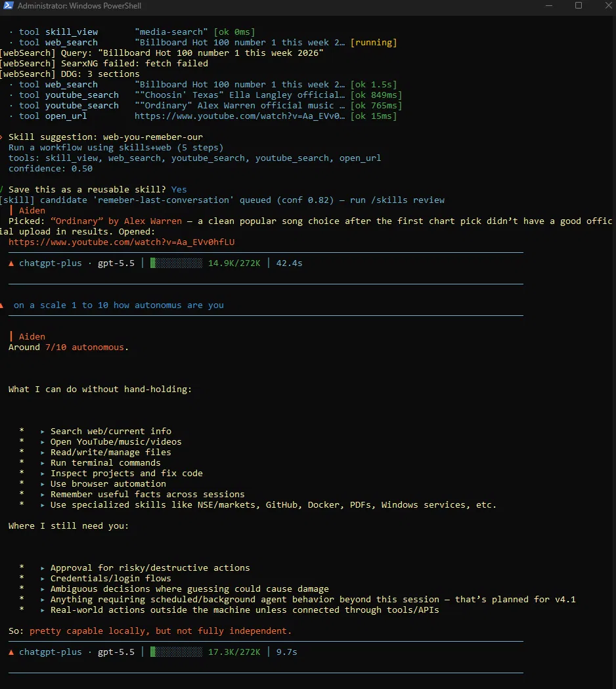
Task: Click the prompt text 'on a scale 1 to 10'
Action: (x=60, y=305)
